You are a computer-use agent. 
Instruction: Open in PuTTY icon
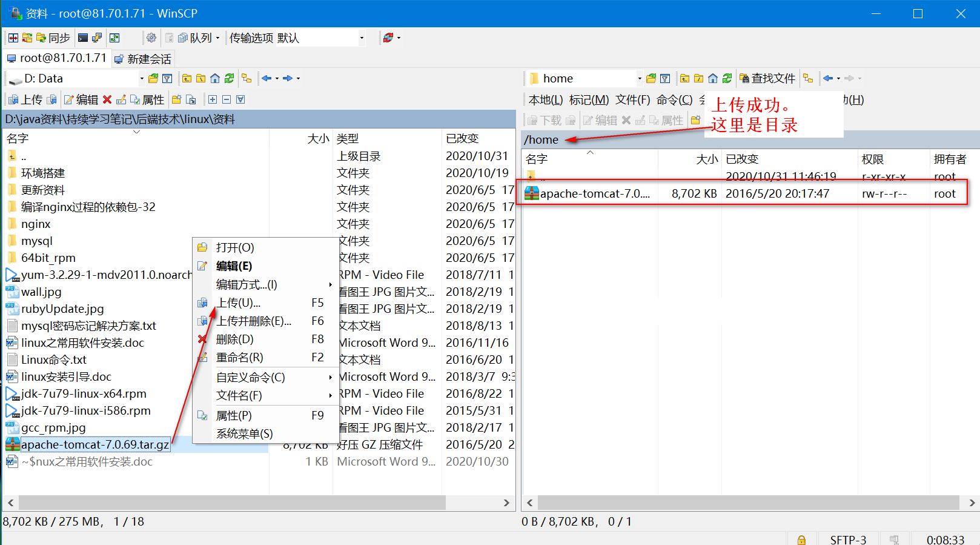(97, 38)
